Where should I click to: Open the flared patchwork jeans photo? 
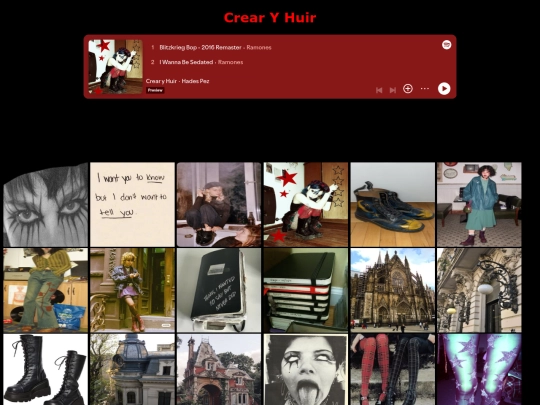click(x=45, y=290)
